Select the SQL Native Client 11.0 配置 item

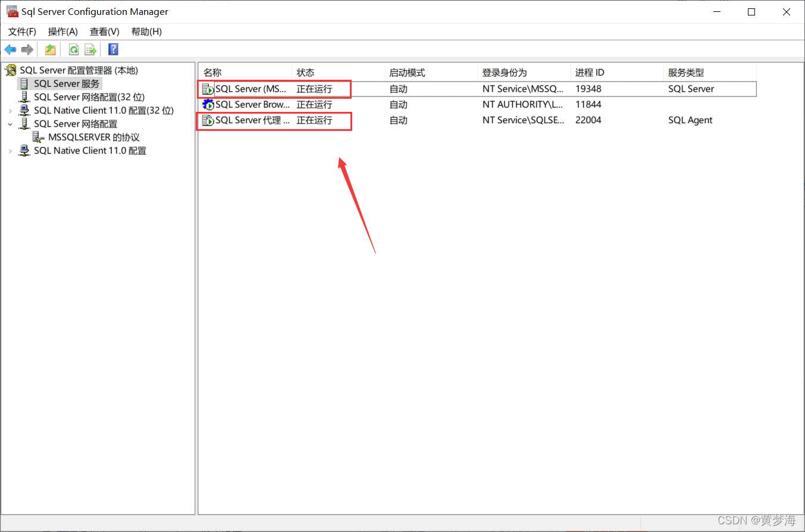90,151
